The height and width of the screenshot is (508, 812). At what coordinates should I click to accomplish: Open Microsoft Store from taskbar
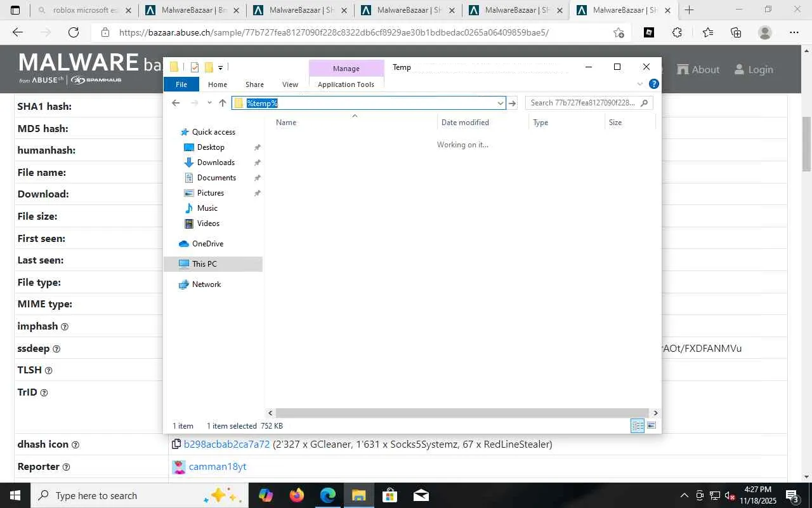(390, 495)
